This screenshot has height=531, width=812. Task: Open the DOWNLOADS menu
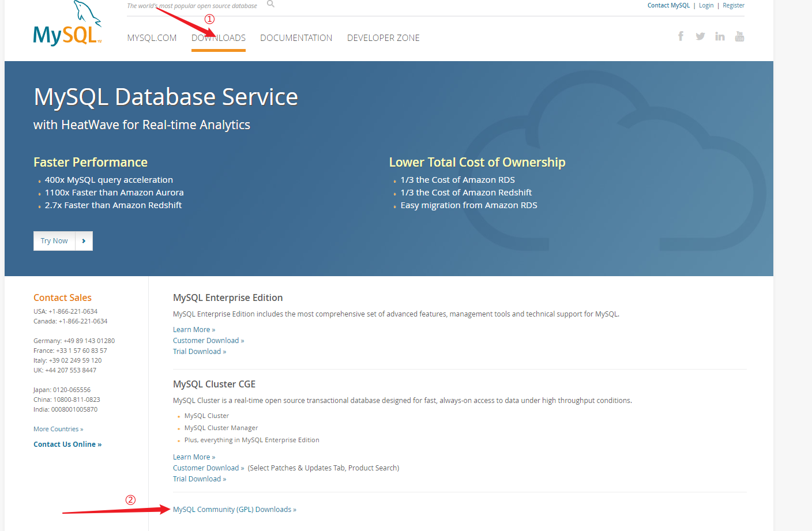(218, 37)
